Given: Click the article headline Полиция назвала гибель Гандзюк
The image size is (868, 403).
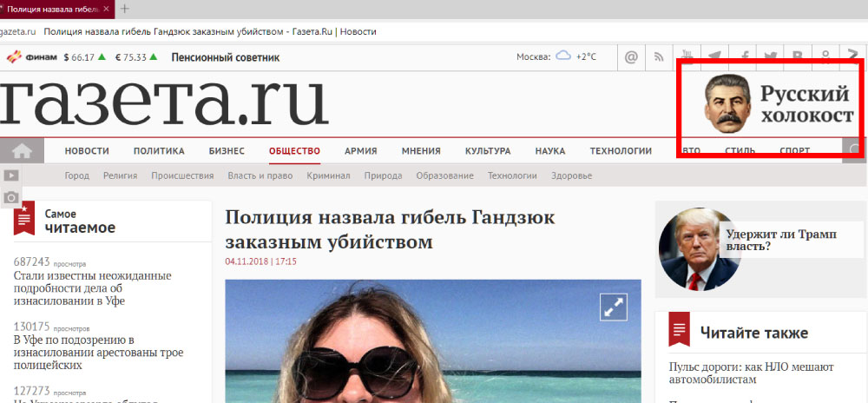Looking at the screenshot, I should (x=390, y=229).
